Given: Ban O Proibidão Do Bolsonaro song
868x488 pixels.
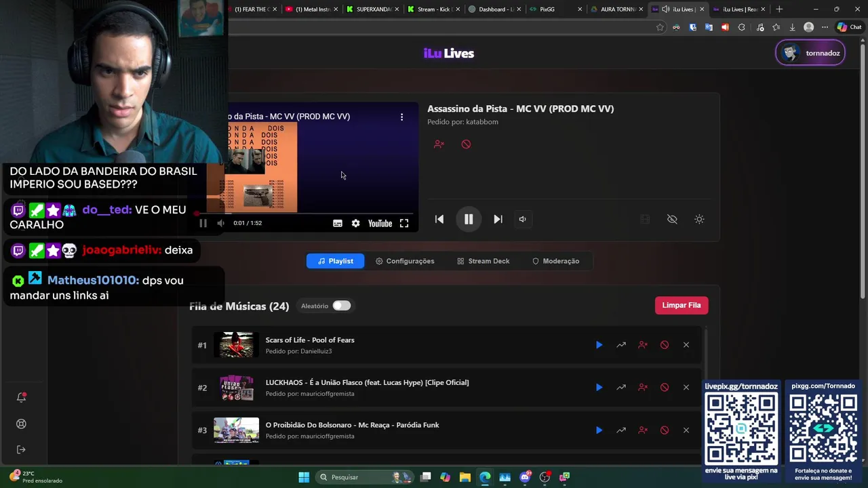Looking at the screenshot, I should pos(665,430).
